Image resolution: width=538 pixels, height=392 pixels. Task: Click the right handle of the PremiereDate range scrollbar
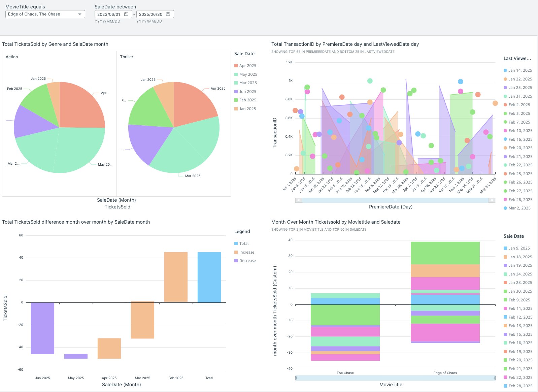tap(492, 200)
